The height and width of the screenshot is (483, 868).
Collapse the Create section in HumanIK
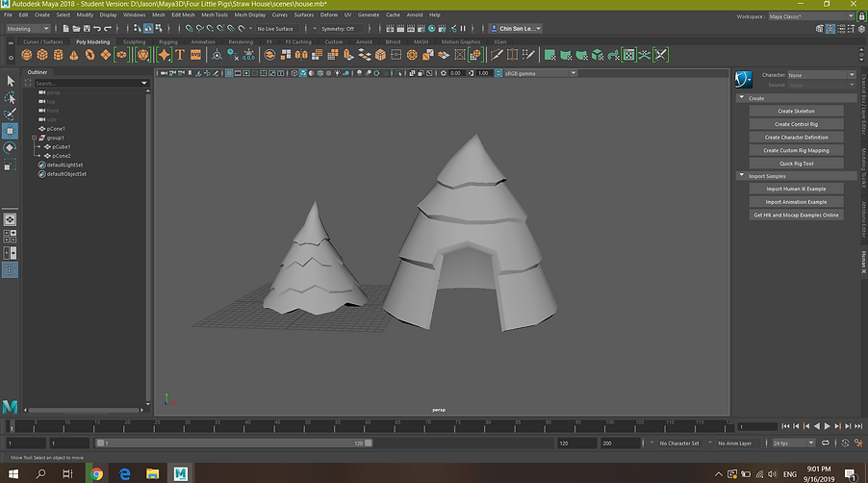(x=742, y=98)
